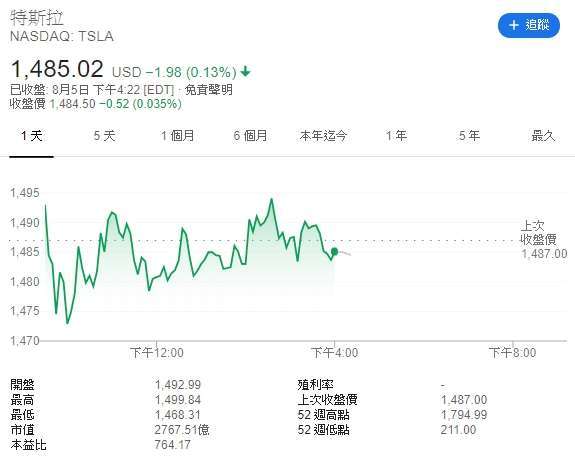Open the 1 個月 range tab
The height and width of the screenshot is (459, 575).
coord(177,136)
